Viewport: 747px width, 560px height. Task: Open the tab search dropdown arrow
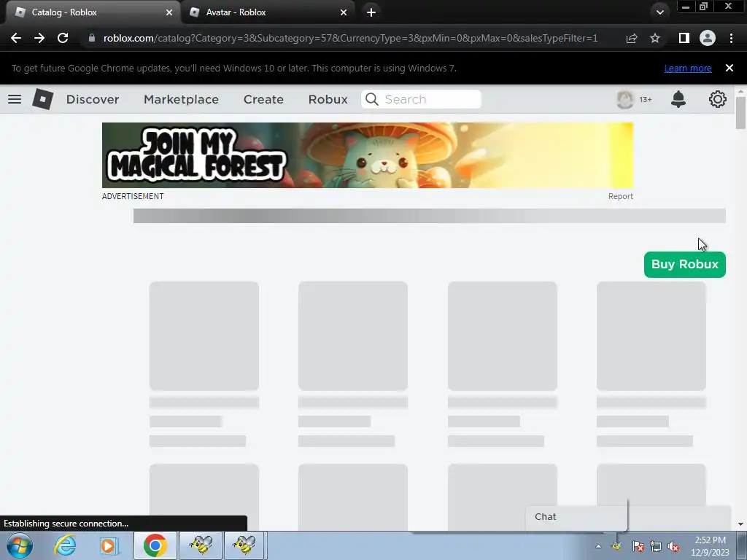(659, 12)
